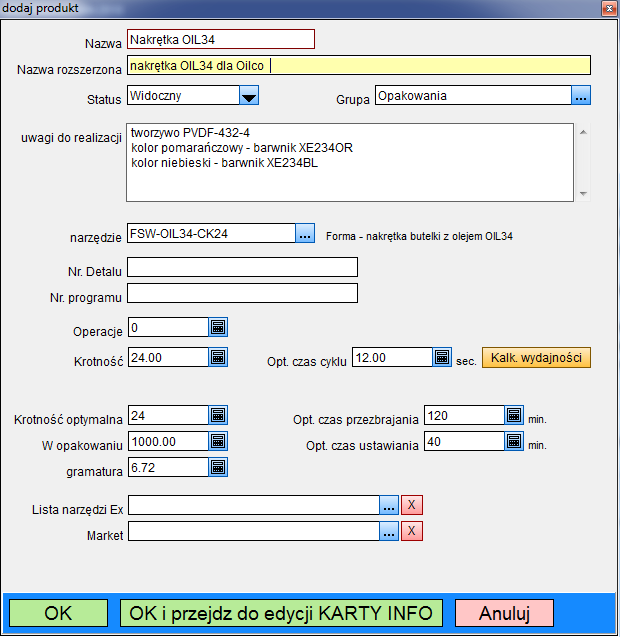The width and height of the screenshot is (620, 637).
Task: Open calculator for Krotność field
Action: (x=218, y=358)
